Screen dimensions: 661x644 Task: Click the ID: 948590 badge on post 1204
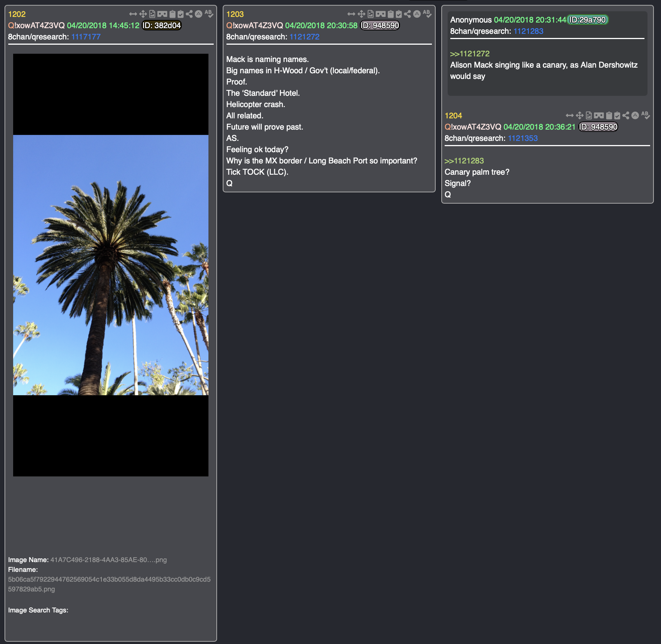(598, 127)
